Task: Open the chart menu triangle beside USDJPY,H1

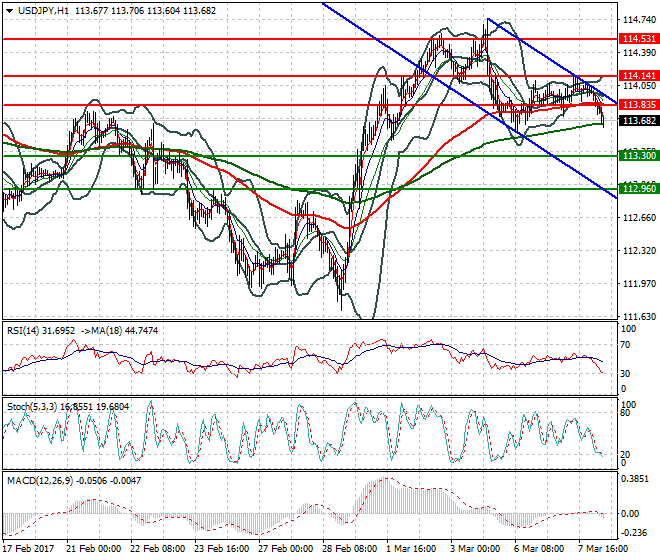Action: click(9, 11)
